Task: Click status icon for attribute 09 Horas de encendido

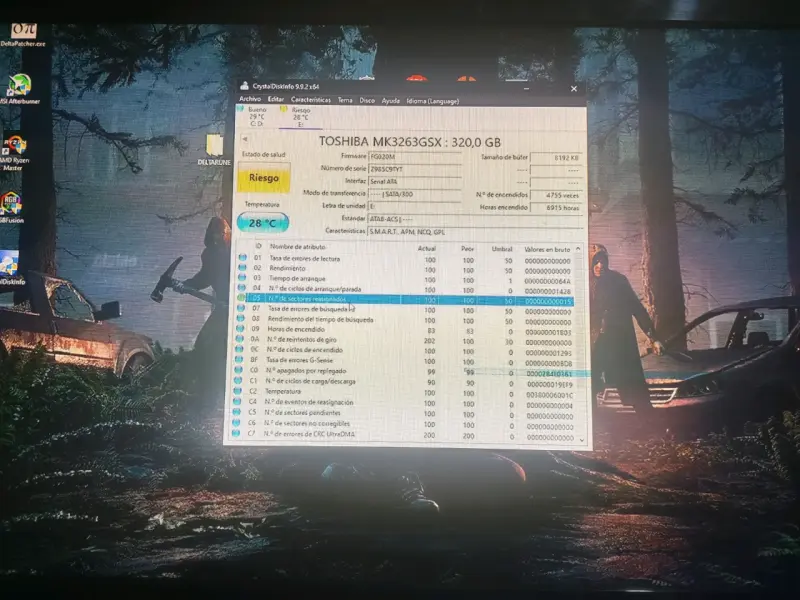Action: [x=240, y=329]
